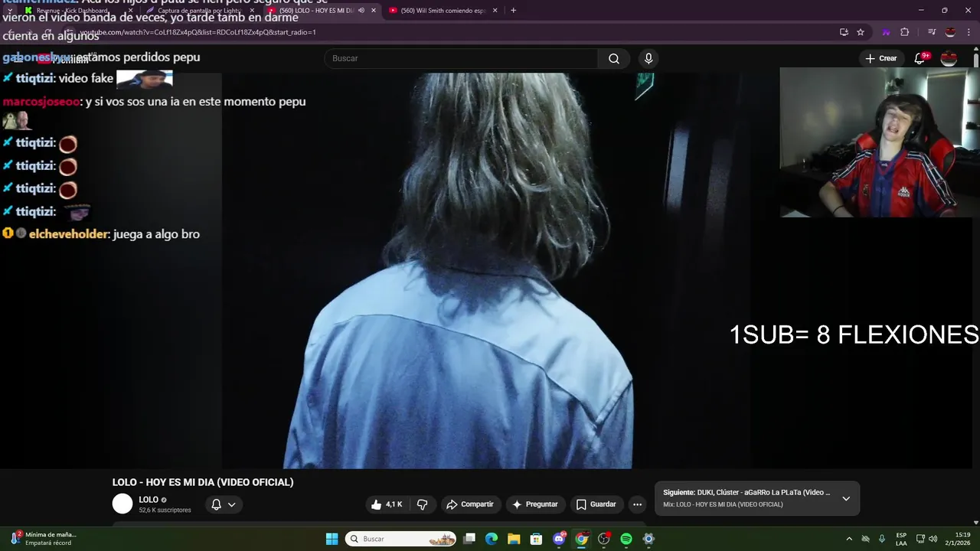
Task: Open Task View on the taskbar
Action: pos(469,539)
